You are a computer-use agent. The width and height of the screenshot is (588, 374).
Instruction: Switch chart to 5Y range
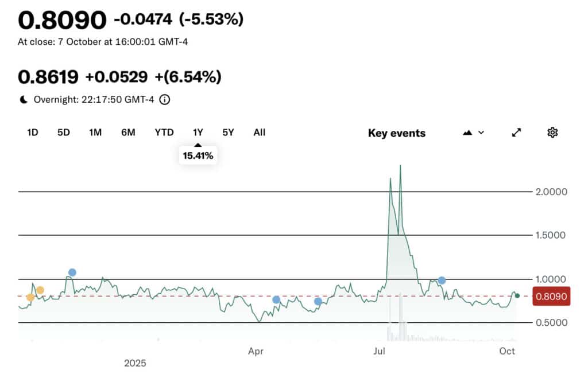[x=228, y=133]
